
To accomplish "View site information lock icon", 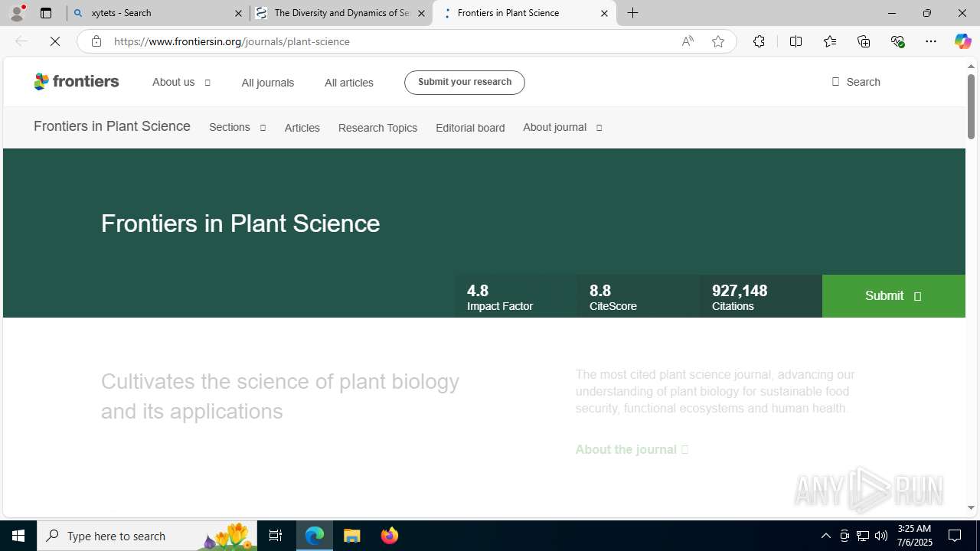I will (96, 41).
